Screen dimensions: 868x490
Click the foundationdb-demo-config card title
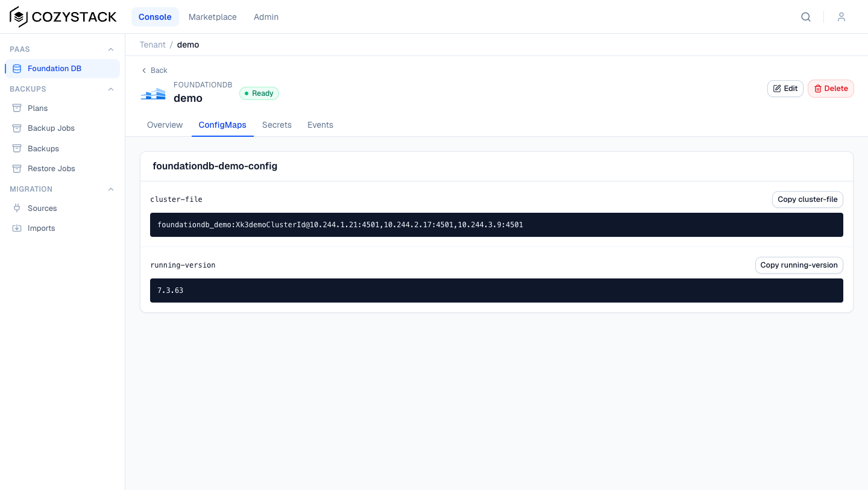pyautogui.click(x=215, y=166)
